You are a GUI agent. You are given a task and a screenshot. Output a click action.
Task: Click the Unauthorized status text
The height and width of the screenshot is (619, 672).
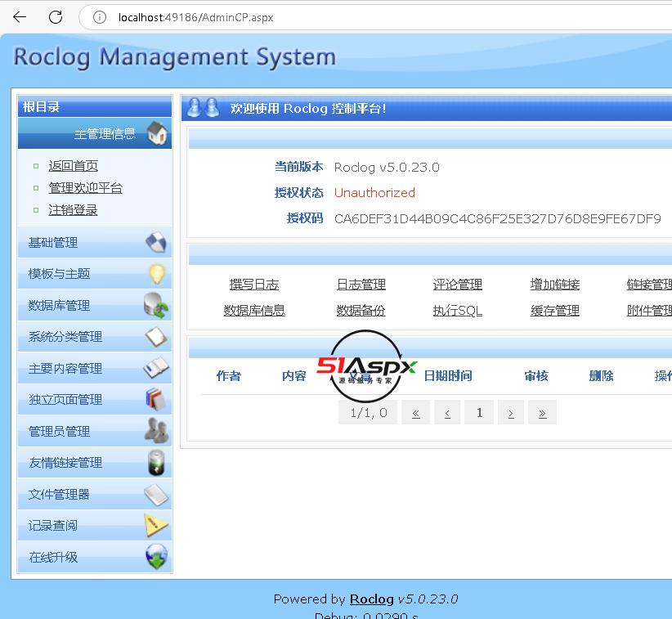pyautogui.click(x=374, y=192)
